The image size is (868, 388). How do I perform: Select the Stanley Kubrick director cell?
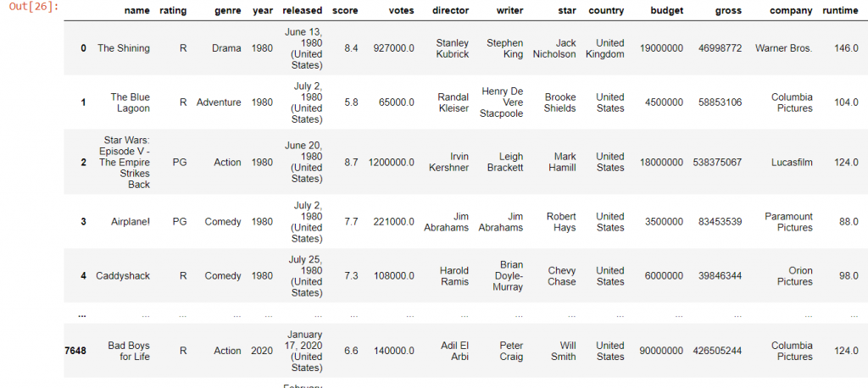[x=453, y=48]
